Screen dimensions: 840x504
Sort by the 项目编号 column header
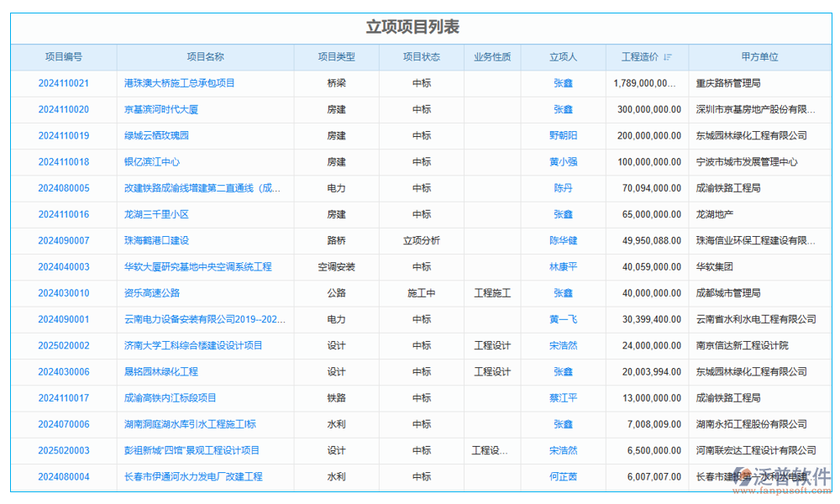point(63,57)
